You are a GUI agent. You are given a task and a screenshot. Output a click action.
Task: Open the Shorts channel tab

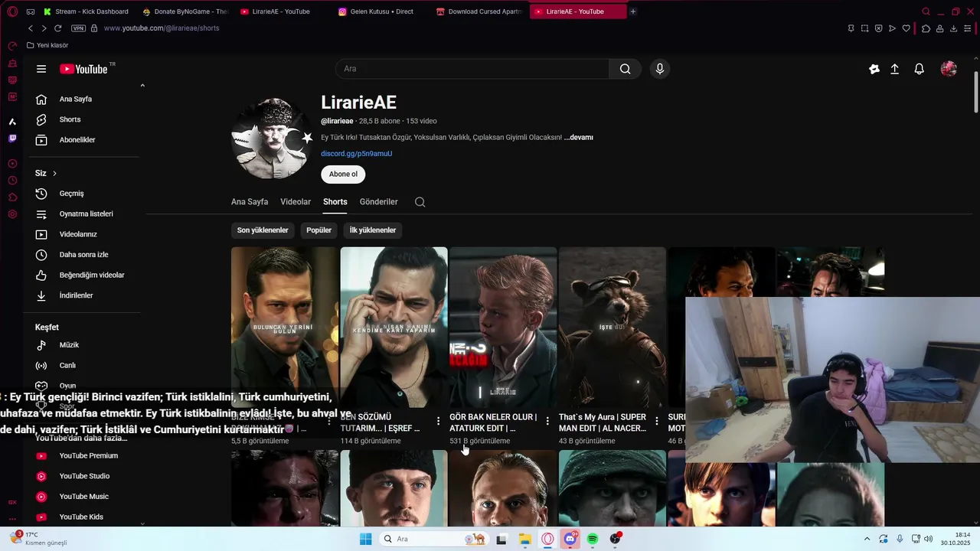(x=335, y=202)
